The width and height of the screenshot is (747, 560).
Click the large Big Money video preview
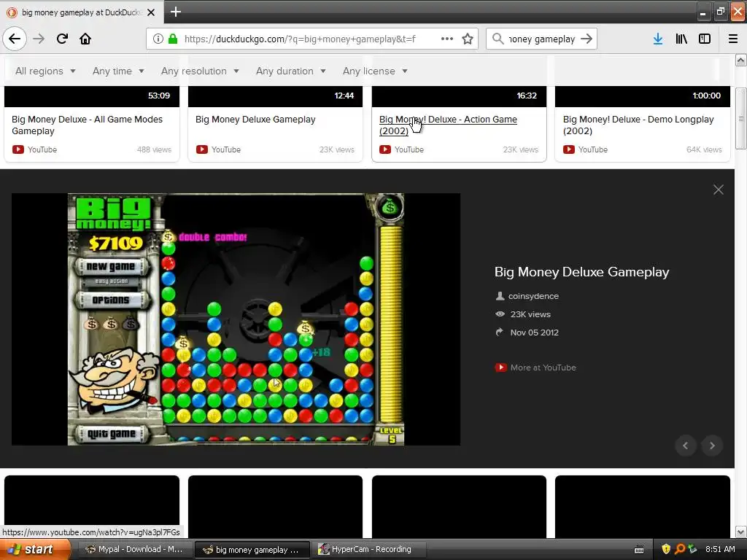236,319
